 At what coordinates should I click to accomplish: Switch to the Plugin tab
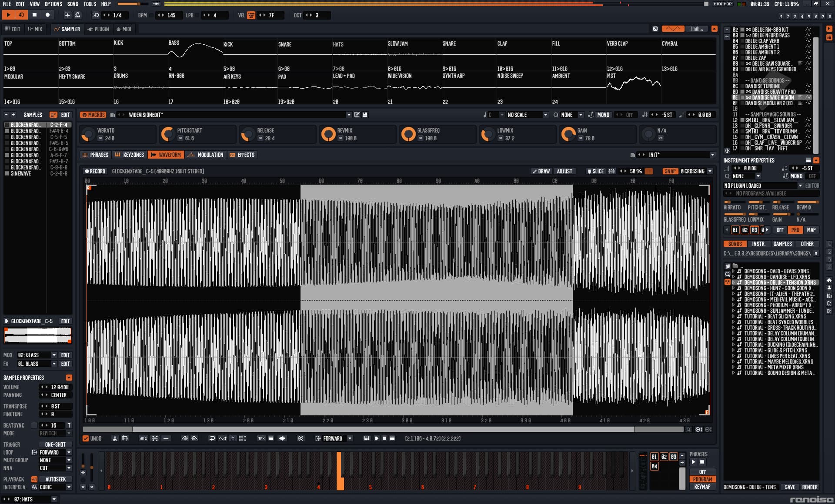(x=98, y=29)
